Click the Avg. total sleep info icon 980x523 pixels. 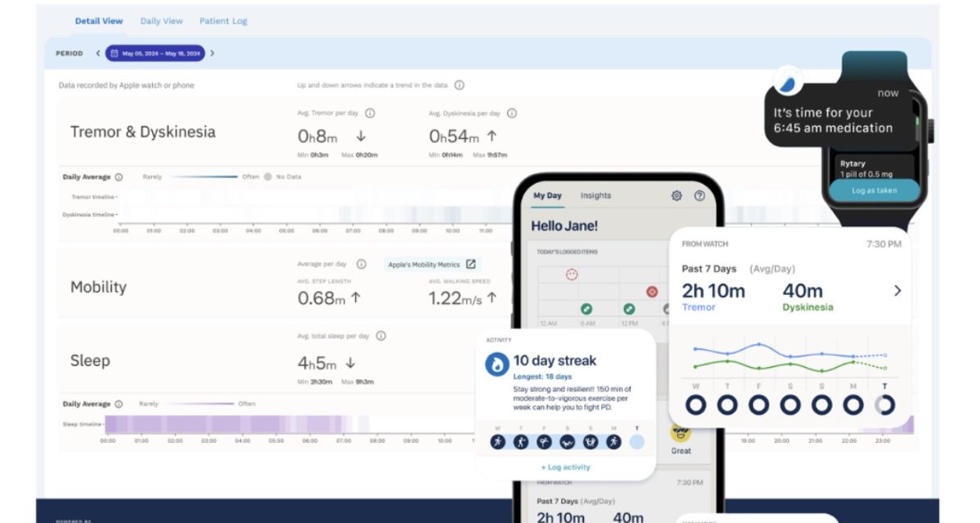pyautogui.click(x=381, y=336)
